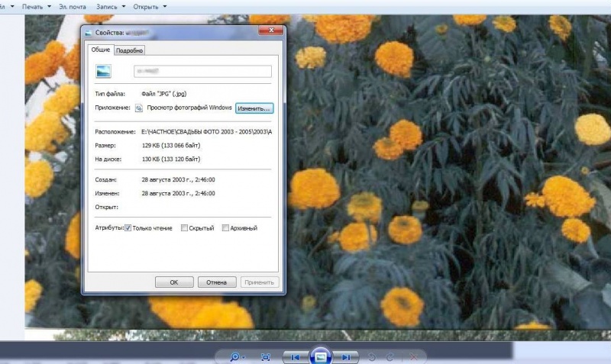
Task: Open the Открыть dropdown menu
Action: tap(150, 7)
